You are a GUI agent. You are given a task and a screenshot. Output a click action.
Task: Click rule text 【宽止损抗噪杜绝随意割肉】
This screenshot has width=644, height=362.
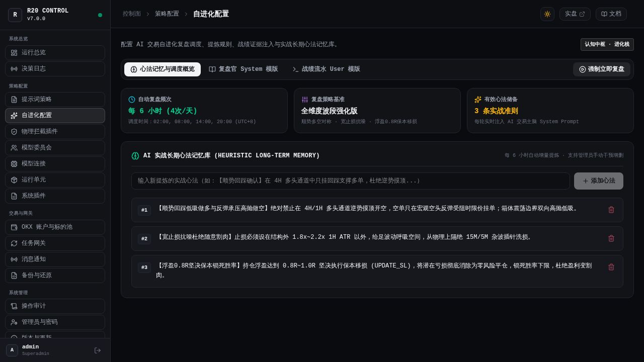195,237
